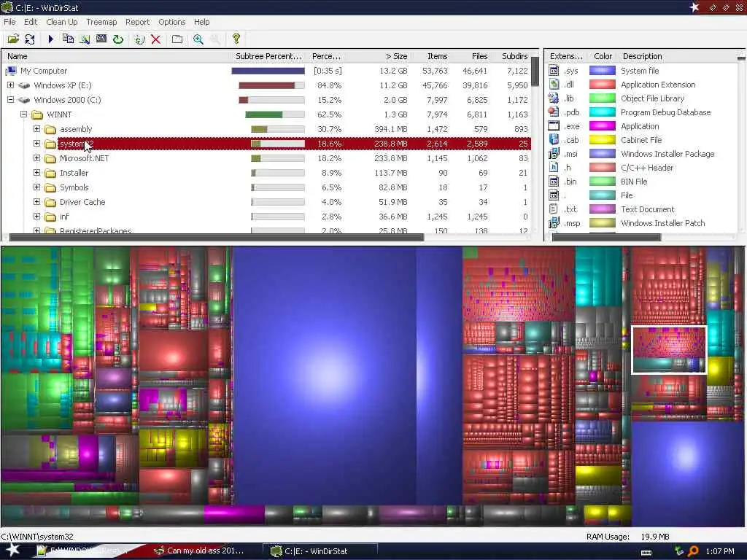This screenshot has width=747, height=560.
Task: Open the Treemap menu
Action: coord(101,22)
